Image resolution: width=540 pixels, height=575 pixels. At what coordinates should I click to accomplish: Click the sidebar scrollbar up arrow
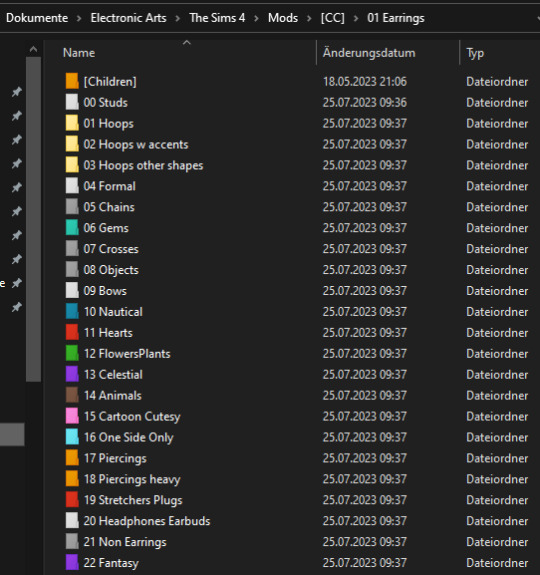coord(33,49)
